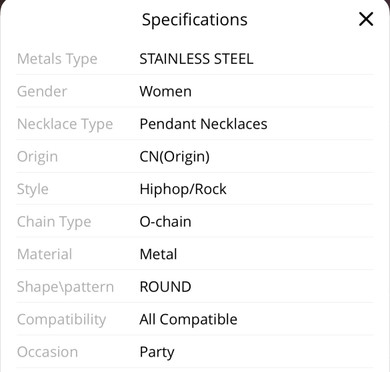Image resolution: width=390 pixels, height=372 pixels.
Task: Click the Material label
Action: click(44, 254)
